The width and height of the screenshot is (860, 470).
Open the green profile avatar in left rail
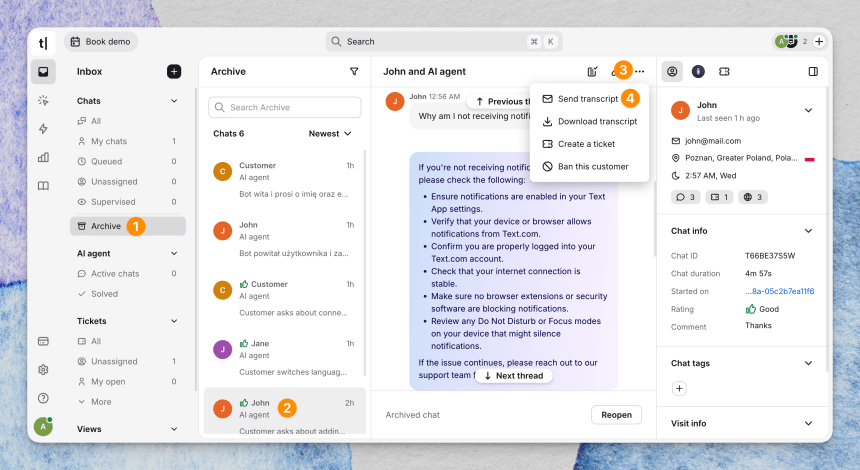(x=43, y=426)
